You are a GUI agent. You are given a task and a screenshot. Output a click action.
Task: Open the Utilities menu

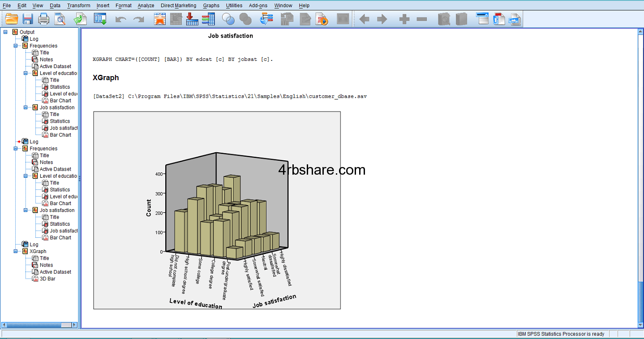[234, 5]
